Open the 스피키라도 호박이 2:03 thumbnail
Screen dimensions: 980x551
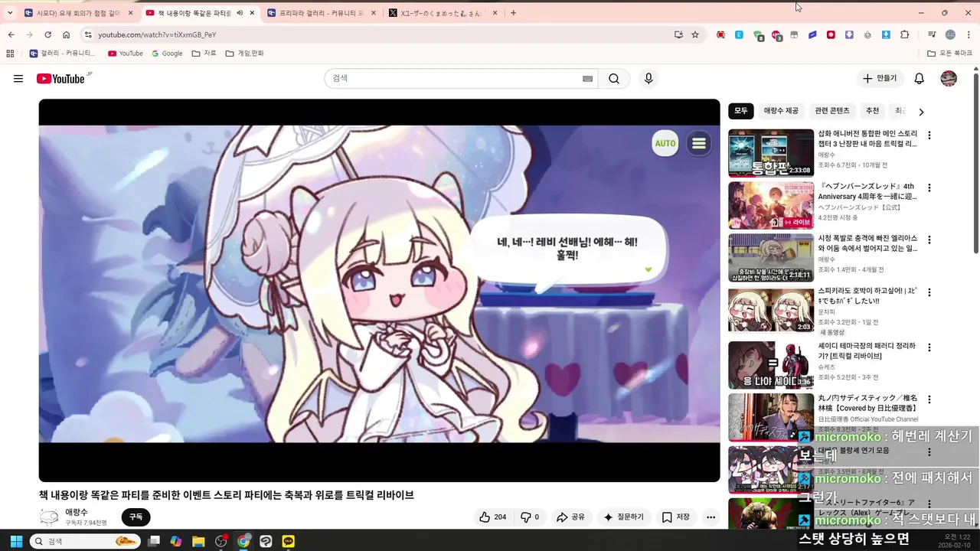tap(771, 310)
